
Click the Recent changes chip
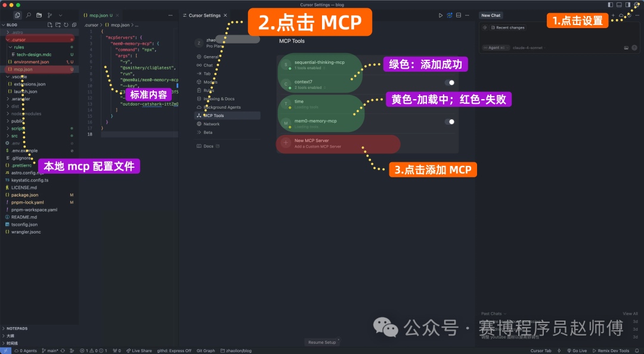pyautogui.click(x=508, y=27)
